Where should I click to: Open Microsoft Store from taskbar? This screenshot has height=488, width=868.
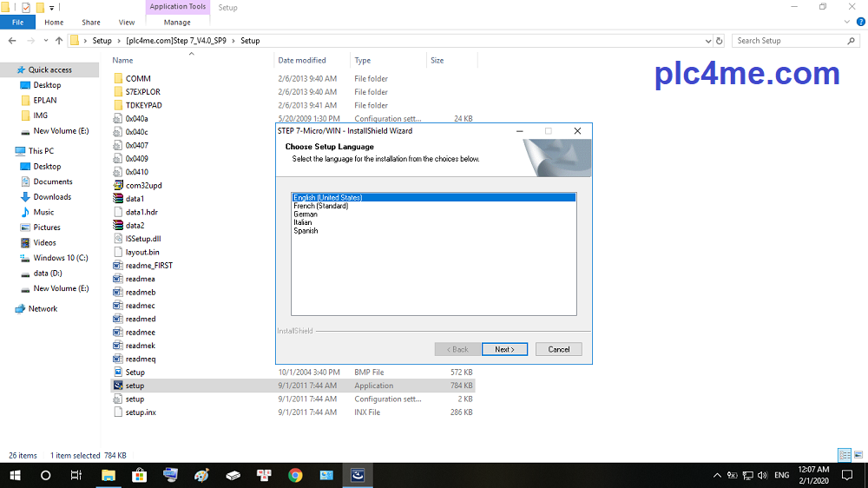pos(139,475)
